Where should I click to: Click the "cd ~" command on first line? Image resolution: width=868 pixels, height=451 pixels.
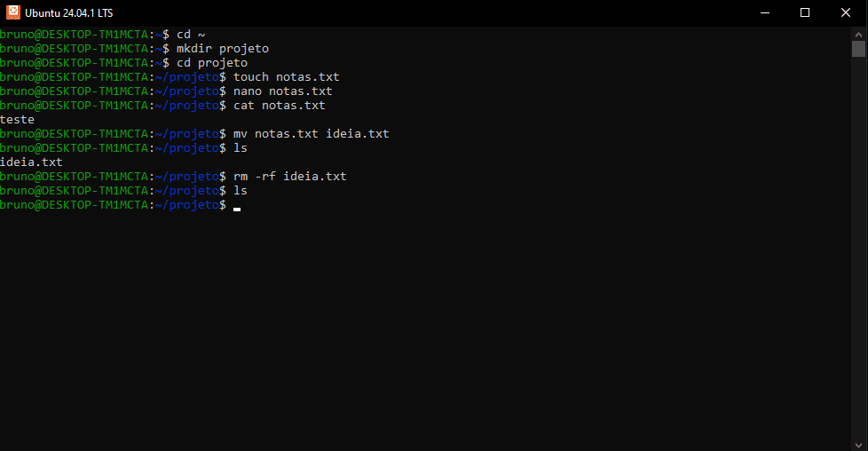pyautogui.click(x=191, y=35)
